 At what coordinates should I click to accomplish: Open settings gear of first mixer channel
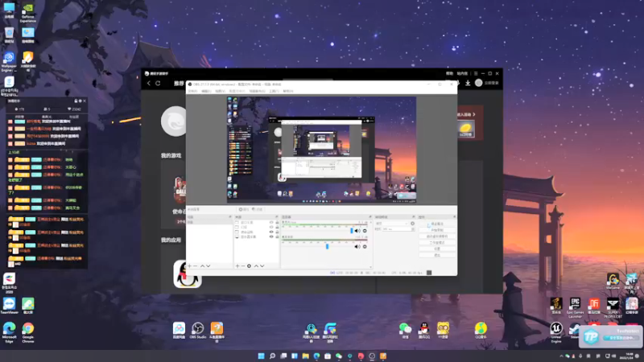click(x=365, y=231)
